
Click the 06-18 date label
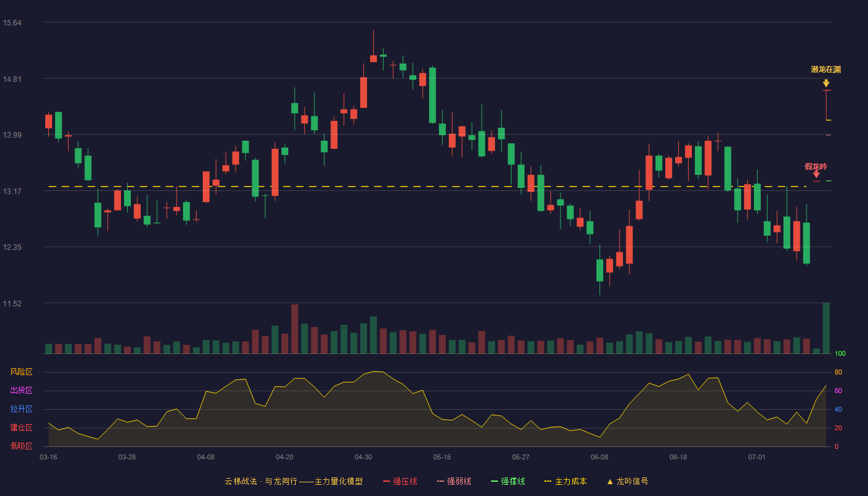point(678,457)
